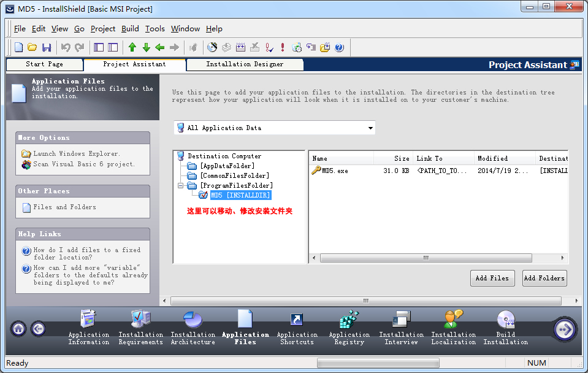Screen dimensions: 588x373
Task: Switch to the Installation Designer tab
Action: tap(245, 64)
